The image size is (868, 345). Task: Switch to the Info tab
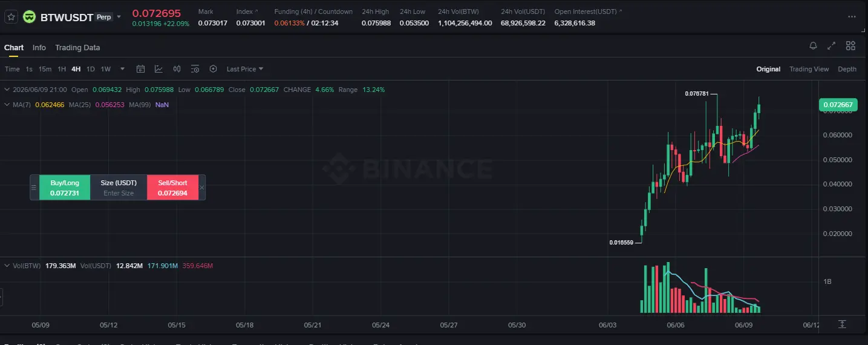tap(39, 47)
